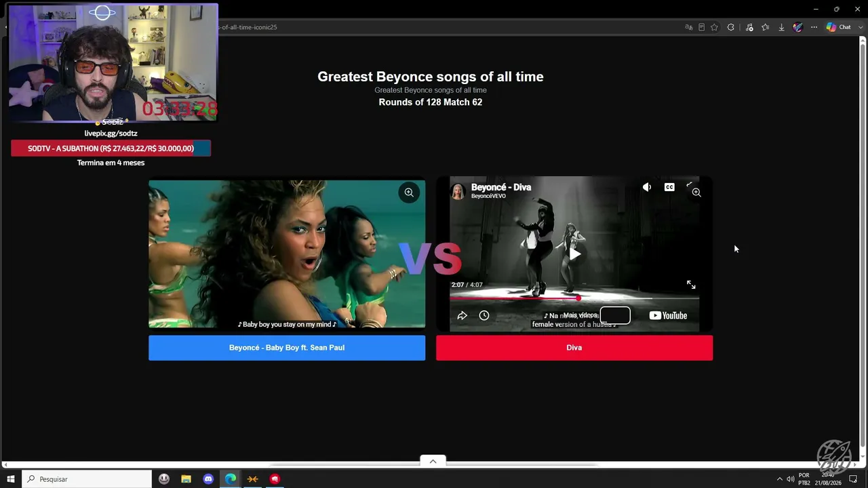Open the smiley face taskbar app
Screen dimensions: 868x488
[164, 479]
